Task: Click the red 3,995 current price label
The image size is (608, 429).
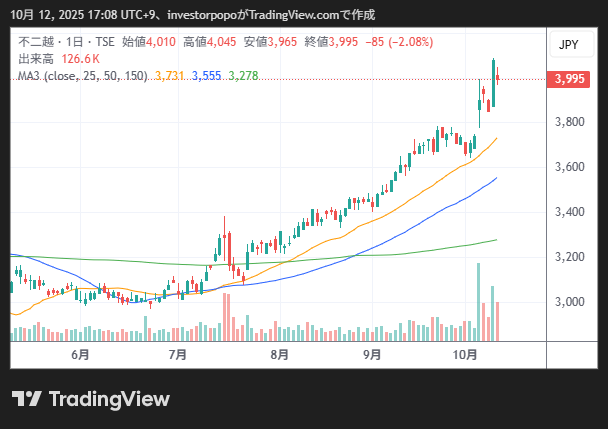Action: pyautogui.click(x=569, y=79)
